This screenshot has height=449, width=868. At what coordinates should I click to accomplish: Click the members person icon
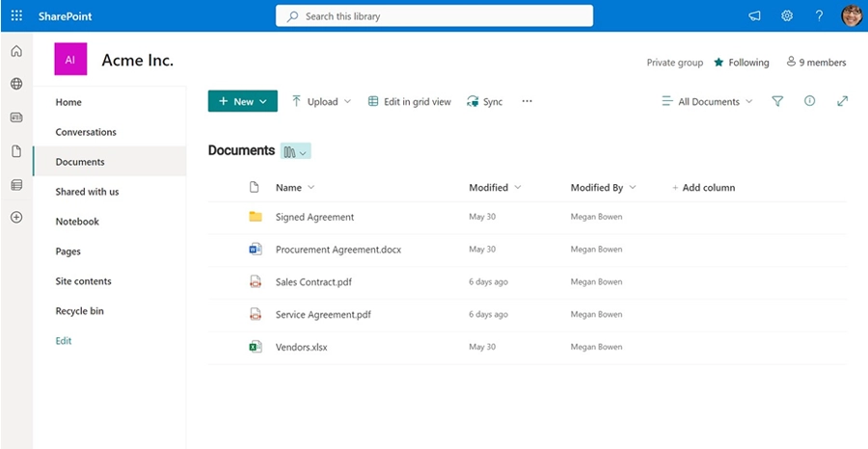pos(791,62)
